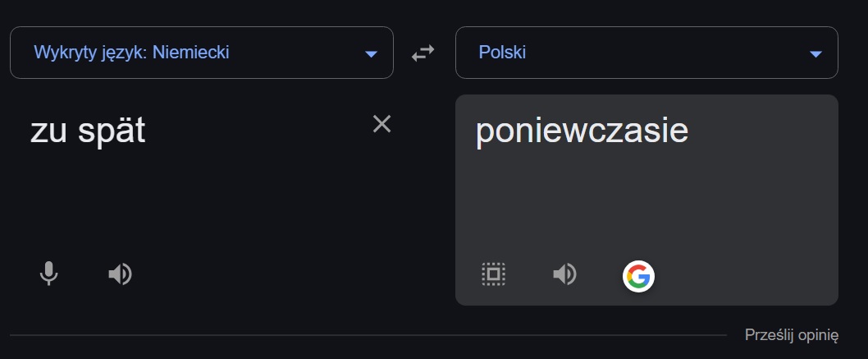Click the word "zu" in source field
Screen dimensions: 868x359
[x=48, y=131]
